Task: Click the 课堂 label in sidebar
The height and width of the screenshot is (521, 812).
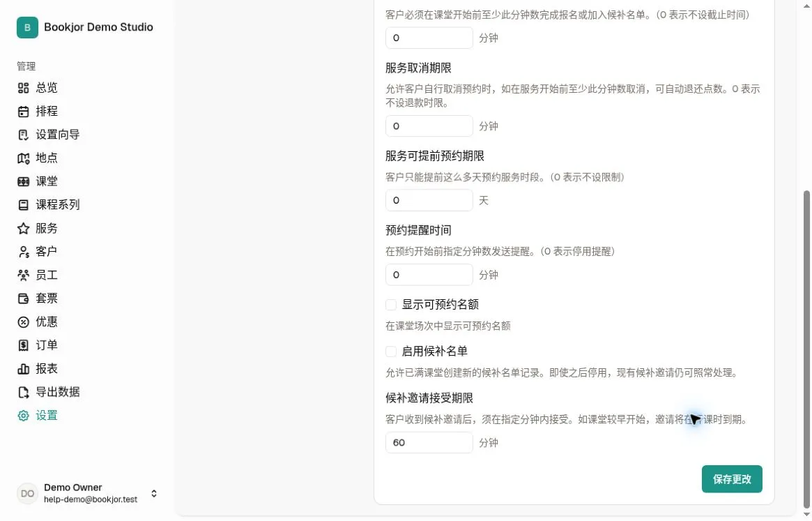Action: tap(47, 181)
